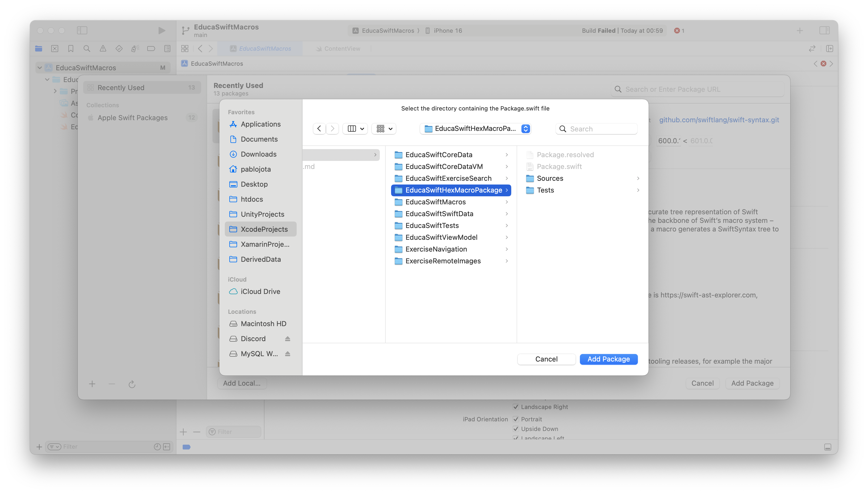Collapse the EducaSwiftMacros project tree
868x494 pixels.
click(40, 68)
